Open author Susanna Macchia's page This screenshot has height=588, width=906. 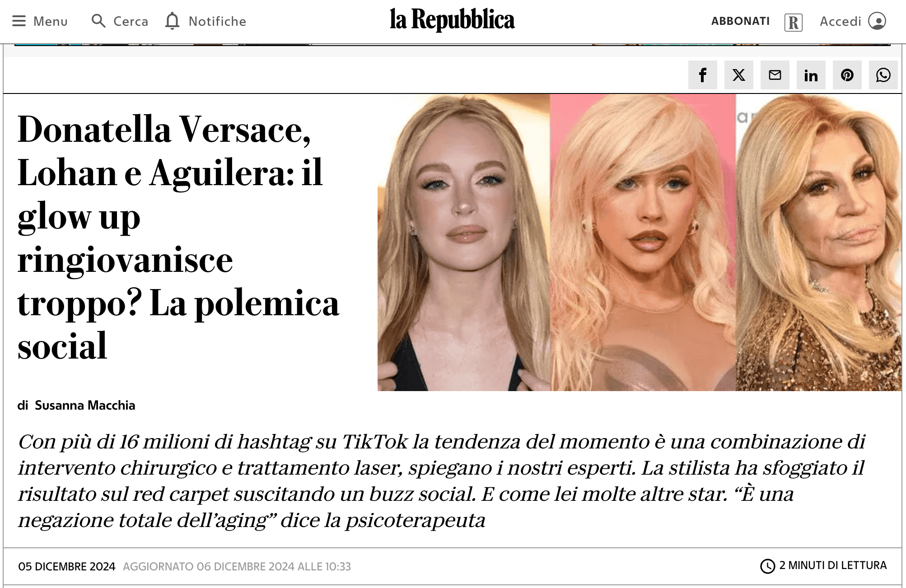(85, 405)
